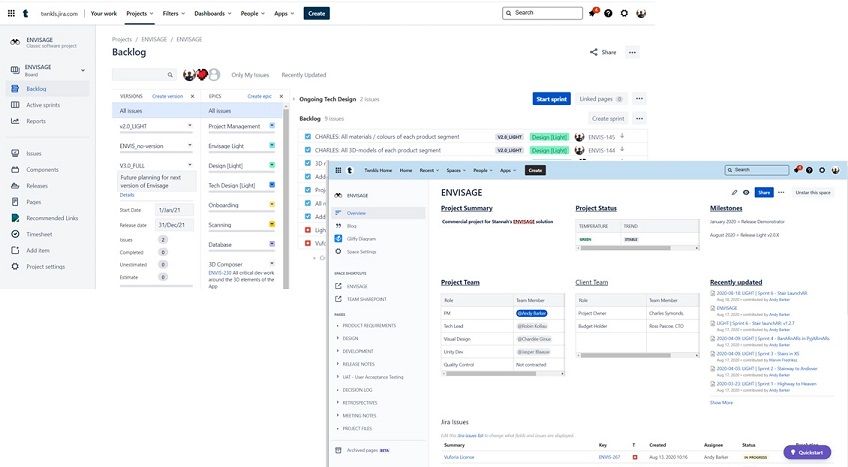Click the Start sprint button
This screenshot has height=467, width=848.
pyautogui.click(x=551, y=99)
